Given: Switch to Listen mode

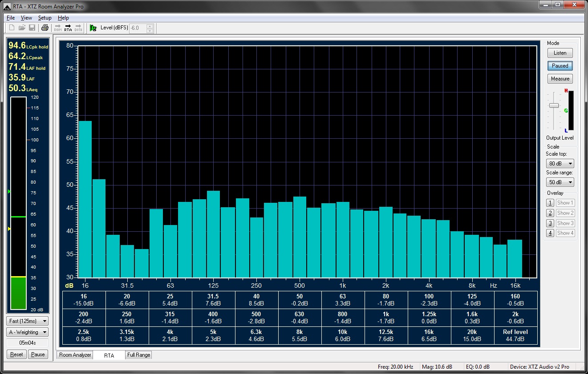Looking at the screenshot, I should coord(560,53).
